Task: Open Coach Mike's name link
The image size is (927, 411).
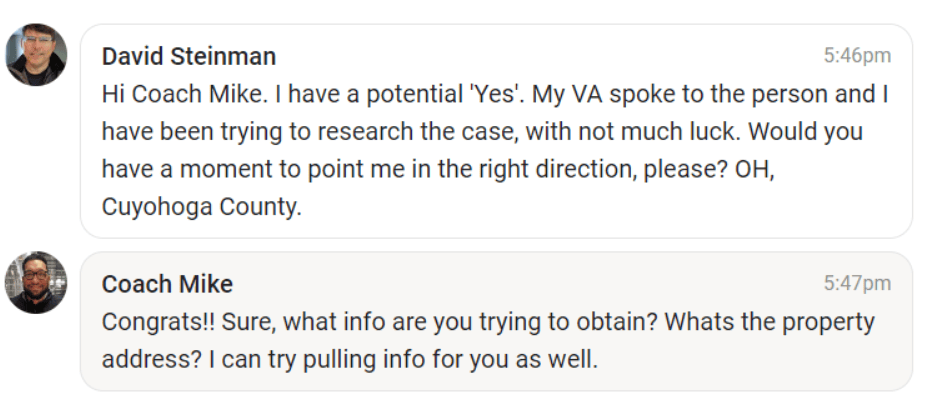Action: (167, 284)
